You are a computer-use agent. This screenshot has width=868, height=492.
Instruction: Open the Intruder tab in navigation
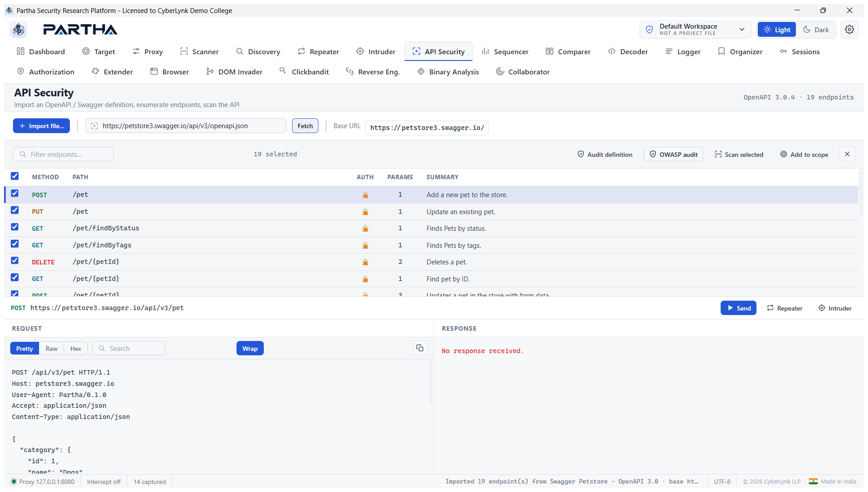pyautogui.click(x=376, y=52)
